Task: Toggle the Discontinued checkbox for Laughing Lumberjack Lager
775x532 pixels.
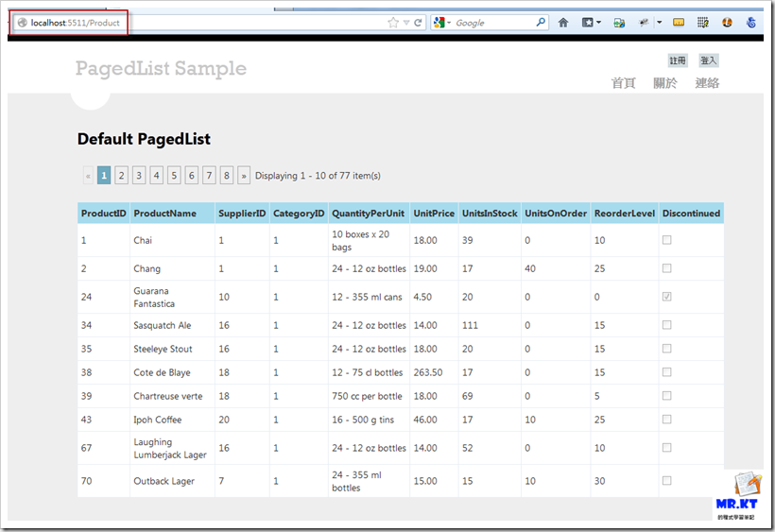Action: (666, 448)
